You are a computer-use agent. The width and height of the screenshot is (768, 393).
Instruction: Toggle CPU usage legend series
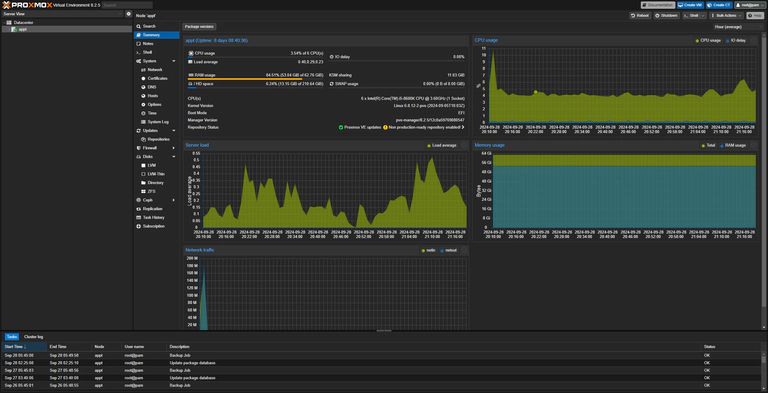click(708, 41)
